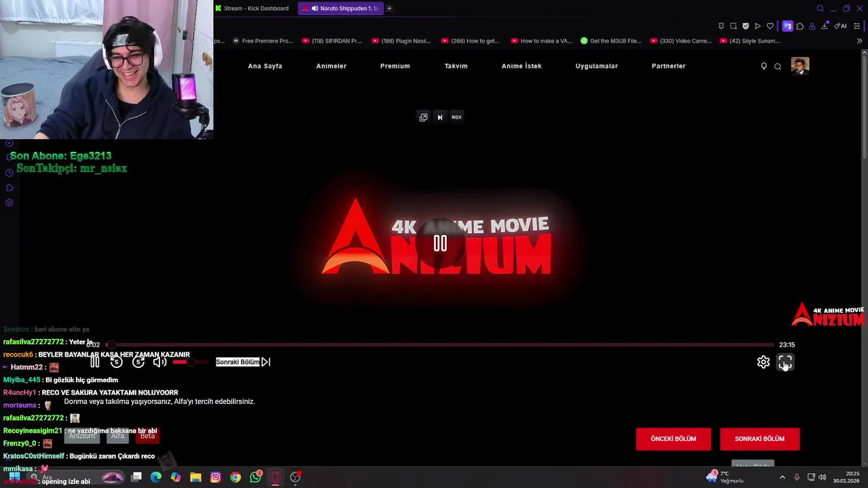Open the browser account profile icon
868x488 pixels.
812,26
